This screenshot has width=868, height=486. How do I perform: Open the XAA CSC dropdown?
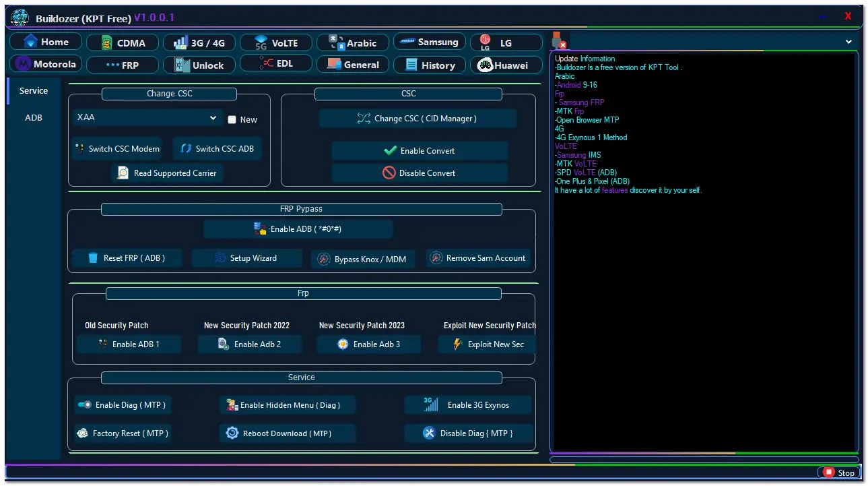pyautogui.click(x=147, y=118)
